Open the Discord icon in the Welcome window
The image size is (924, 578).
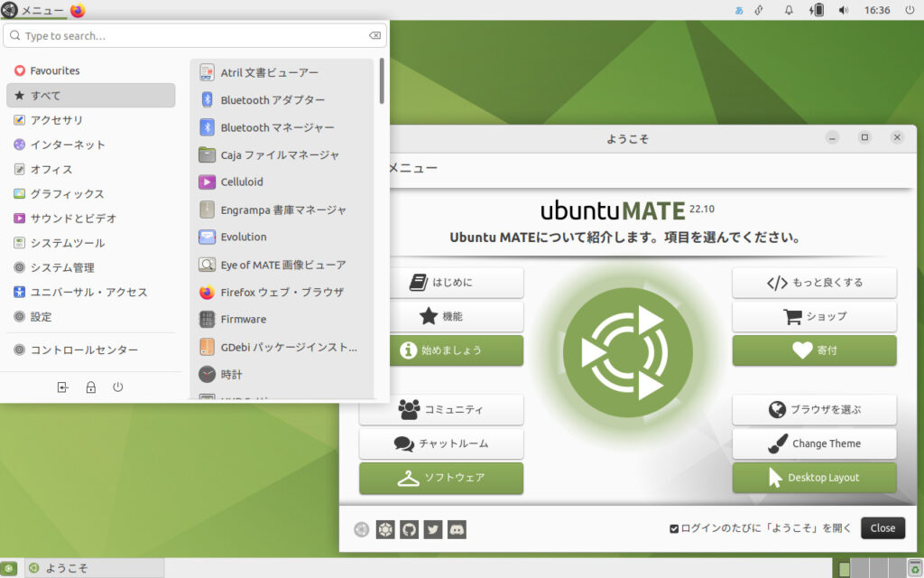pyautogui.click(x=456, y=529)
